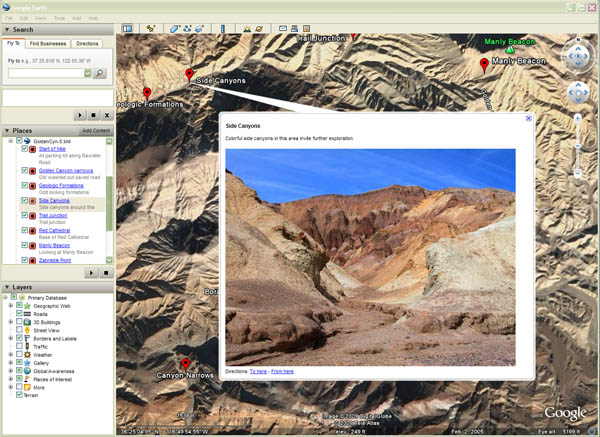Open the Trail Junction place link
This screenshot has width=600, height=437.
coord(53,215)
